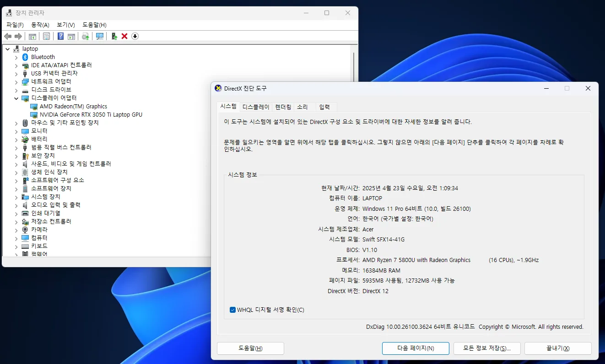Click the Bluetooth icon in the device tree
605x364 pixels.
coord(25,57)
